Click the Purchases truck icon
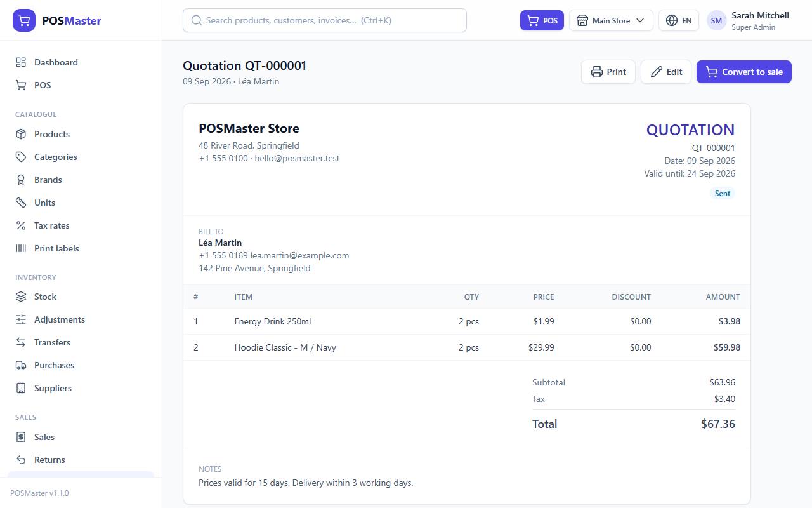 [x=21, y=365]
